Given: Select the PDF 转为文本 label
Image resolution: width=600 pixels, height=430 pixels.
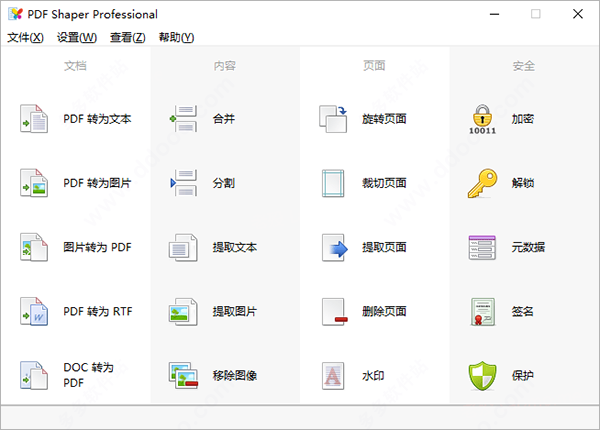Looking at the screenshot, I should [x=97, y=119].
